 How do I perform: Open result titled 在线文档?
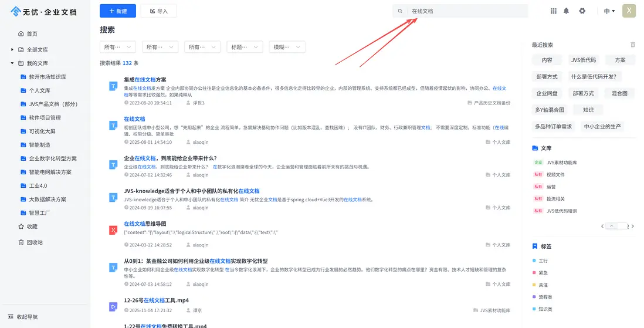(x=135, y=119)
